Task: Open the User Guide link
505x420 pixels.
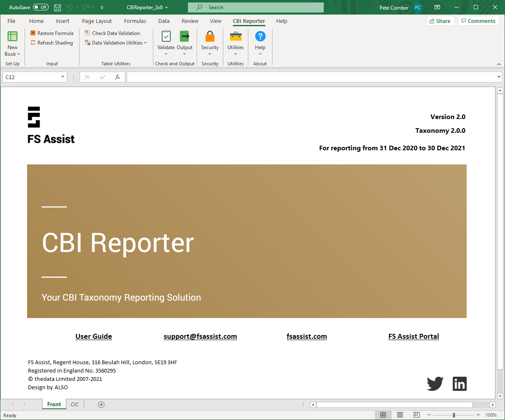Action: click(94, 336)
